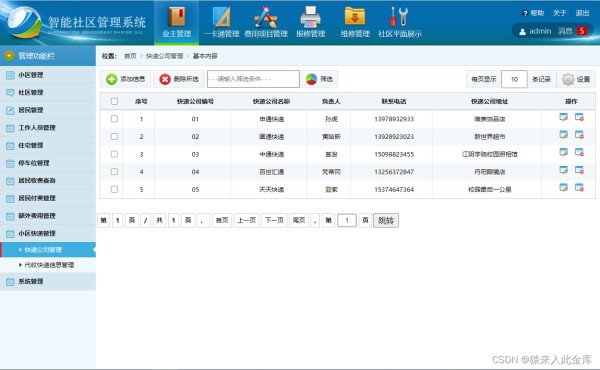
Task: Click the edit icon for 圆通快递 row
Action: [564, 135]
